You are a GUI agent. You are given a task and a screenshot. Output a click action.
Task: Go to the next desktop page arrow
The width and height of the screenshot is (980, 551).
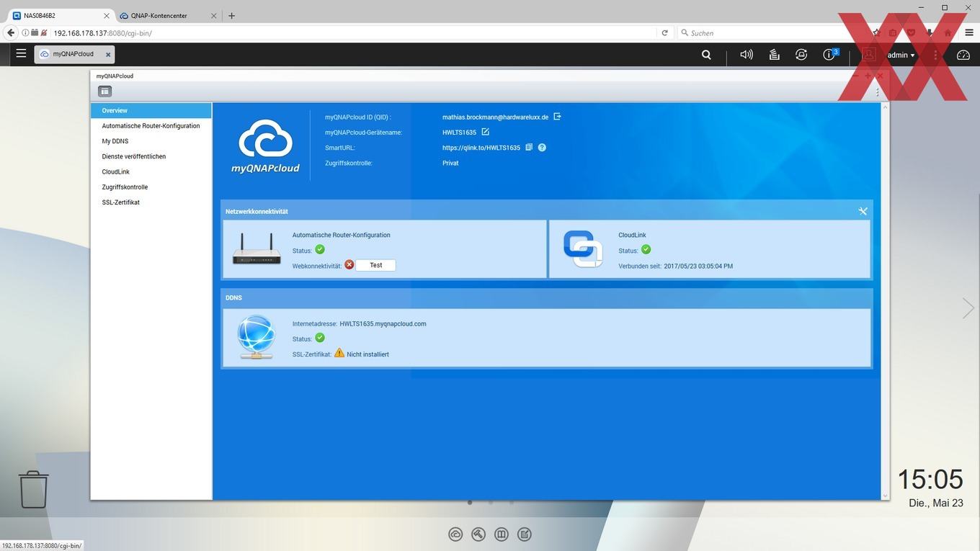(968, 308)
